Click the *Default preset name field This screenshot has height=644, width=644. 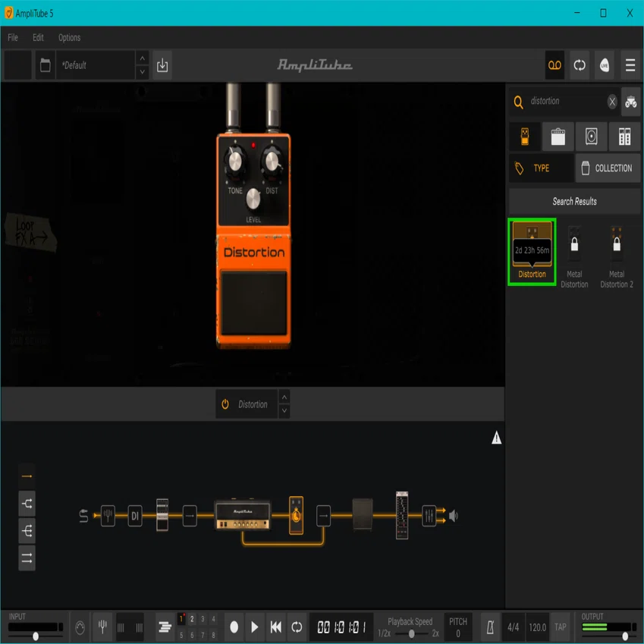(x=96, y=65)
